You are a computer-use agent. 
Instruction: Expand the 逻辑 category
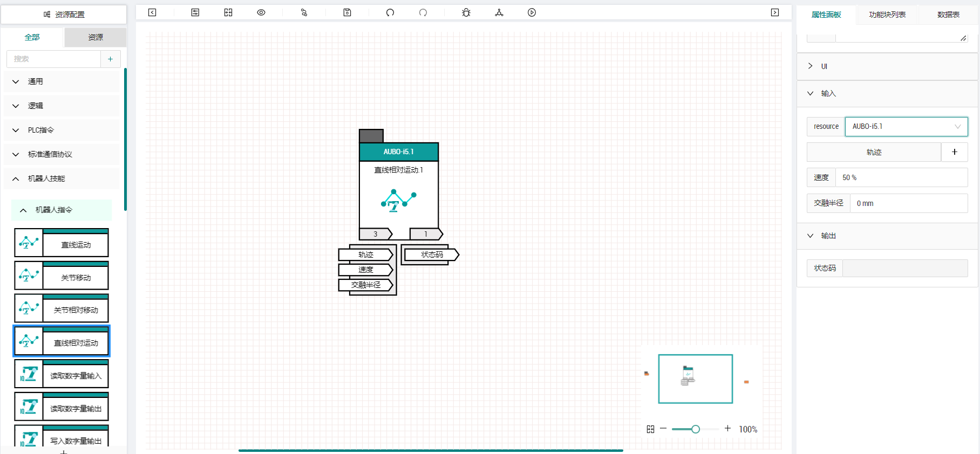[x=62, y=106]
